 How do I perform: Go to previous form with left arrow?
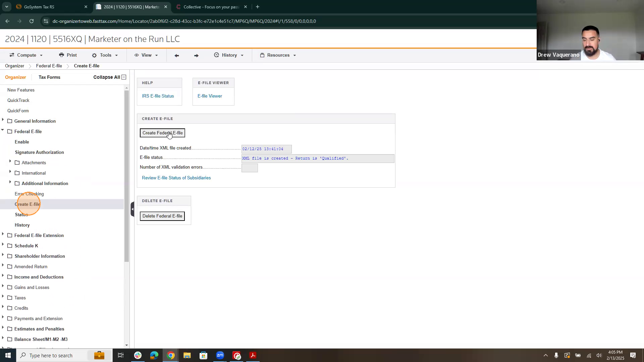(x=177, y=56)
